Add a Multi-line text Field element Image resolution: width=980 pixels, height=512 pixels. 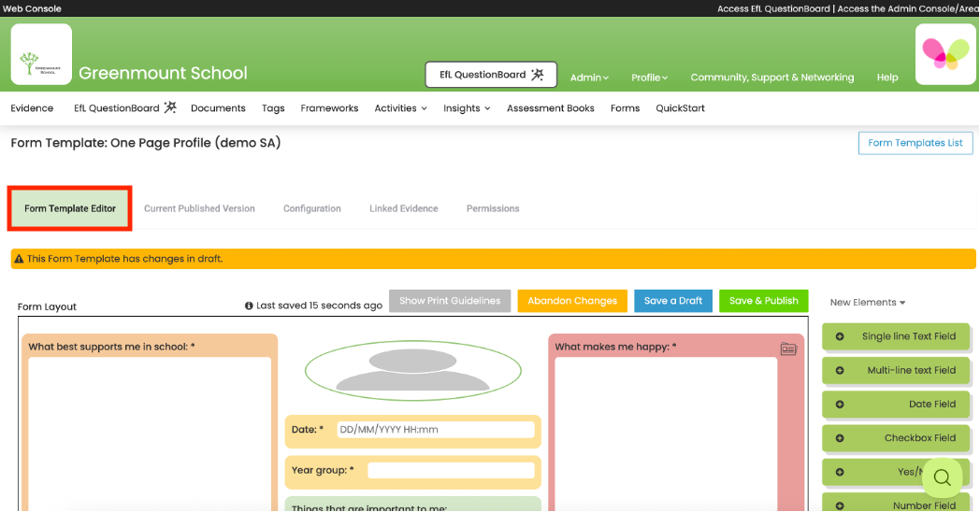(896, 370)
